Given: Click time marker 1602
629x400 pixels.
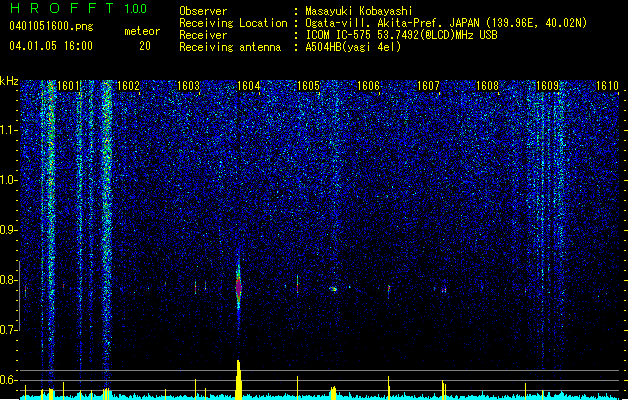Looking at the screenshot, I should pyautogui.click(x=128, y=86).
